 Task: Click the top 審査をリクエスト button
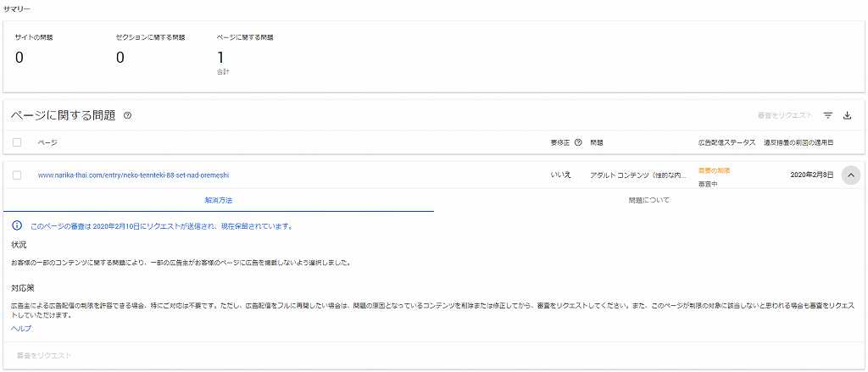click(x=773, y=115)
